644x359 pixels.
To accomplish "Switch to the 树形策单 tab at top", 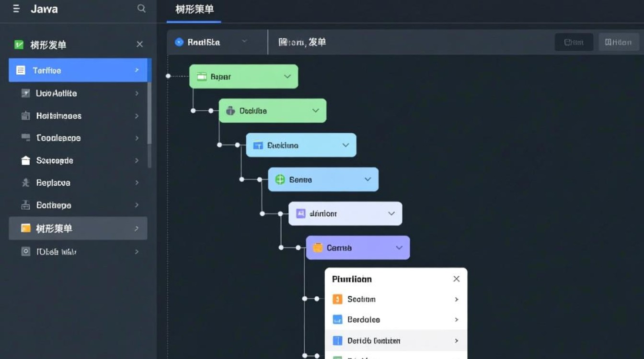I will 193,9.
